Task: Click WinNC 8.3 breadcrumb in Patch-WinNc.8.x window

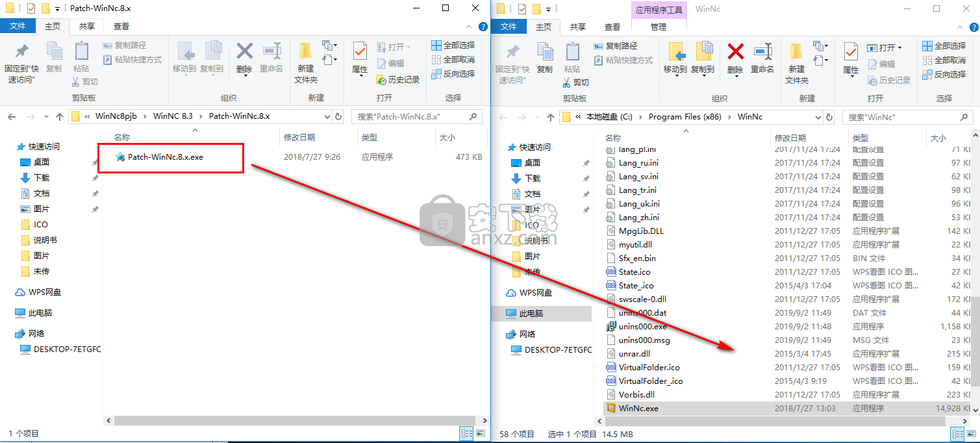Action: [x=173, y=116]
